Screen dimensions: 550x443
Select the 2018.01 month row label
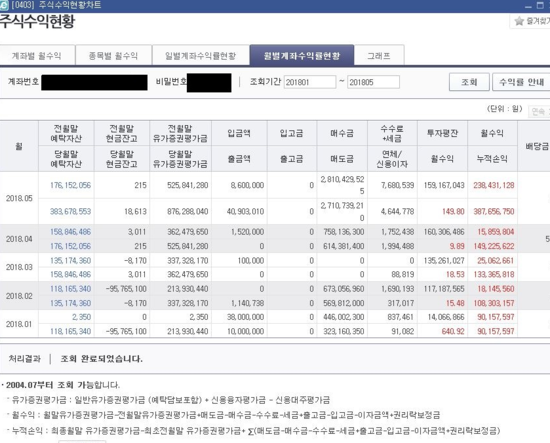19,324
